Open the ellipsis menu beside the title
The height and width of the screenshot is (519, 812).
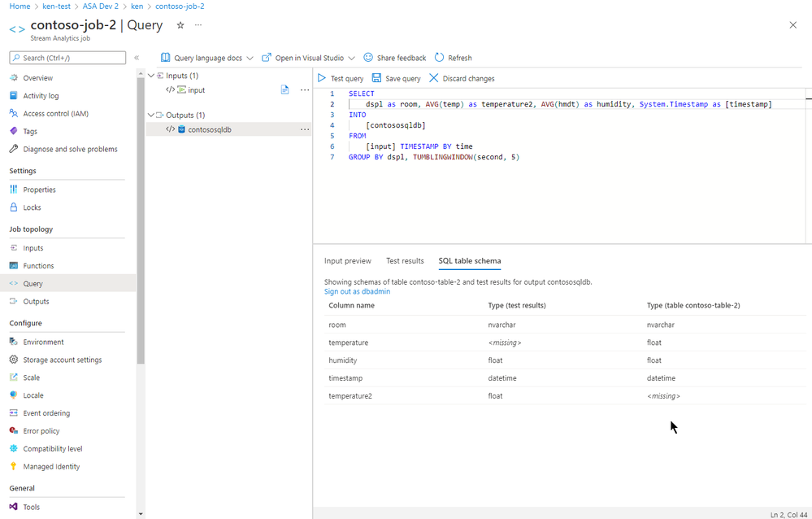click(198, 25)
